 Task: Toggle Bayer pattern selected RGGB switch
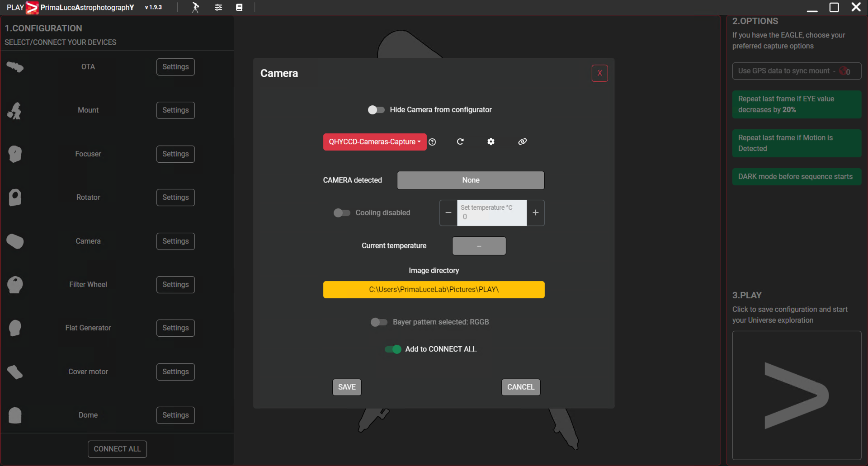(379, 322)
